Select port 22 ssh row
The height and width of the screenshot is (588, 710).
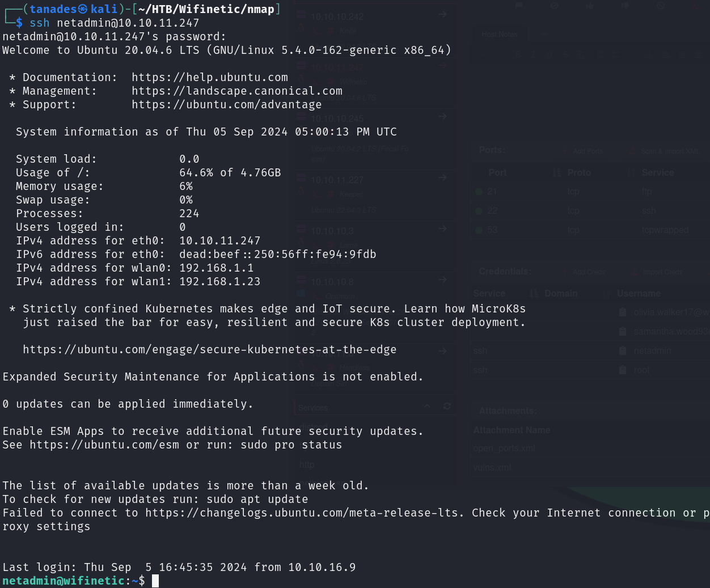pos(590,211)
